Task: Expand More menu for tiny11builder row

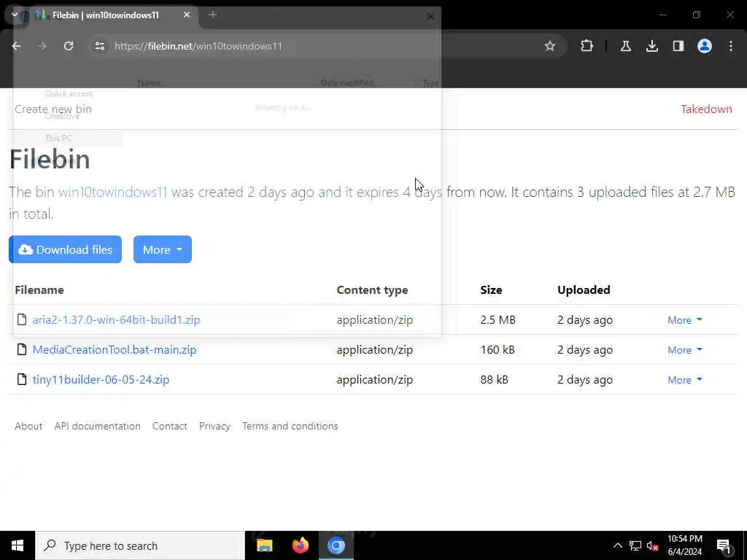Action: [x=684, y=380]
